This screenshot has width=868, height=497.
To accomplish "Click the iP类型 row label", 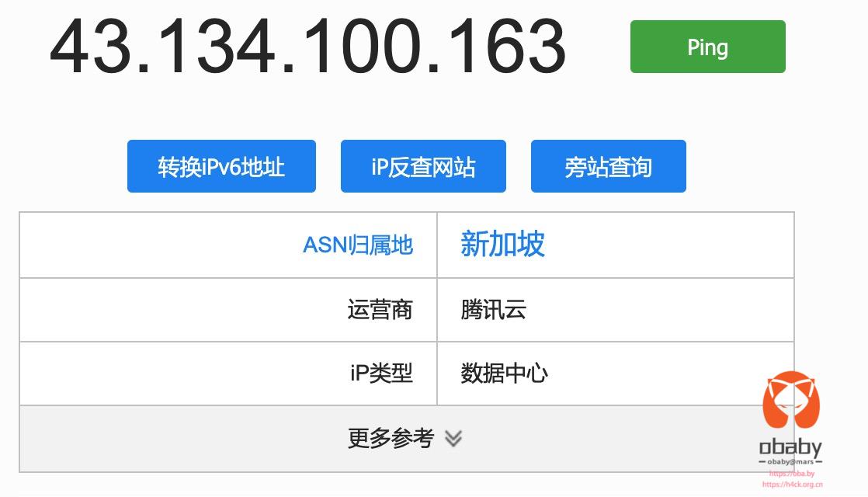I will point(381,373).
